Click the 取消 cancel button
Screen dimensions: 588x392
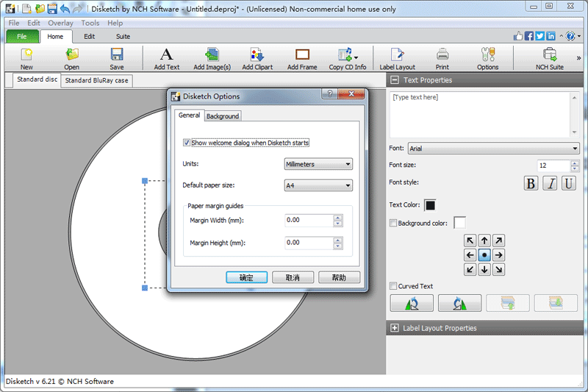pyautogui.click(x=293, y=277)
